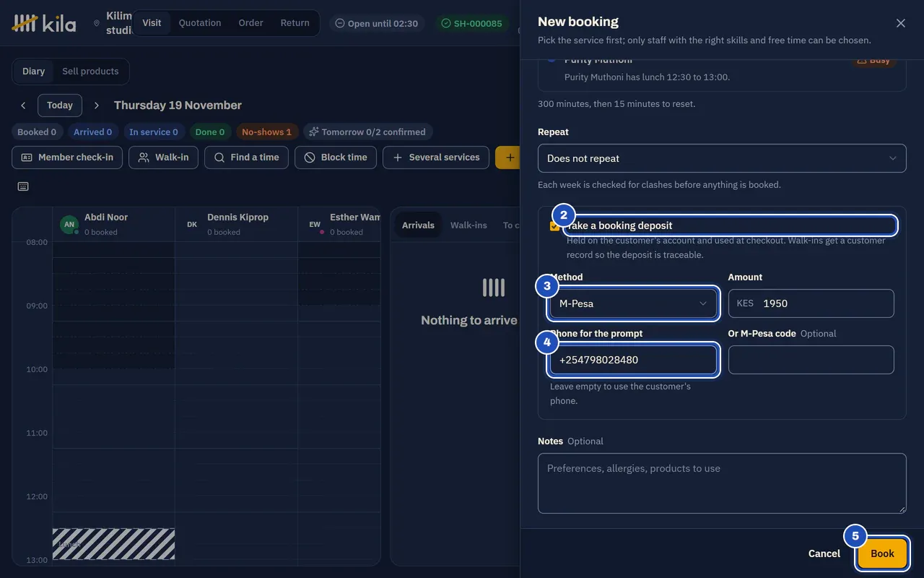
Task: Click the green check icon on SH-000085
Action: click(446, 23)
